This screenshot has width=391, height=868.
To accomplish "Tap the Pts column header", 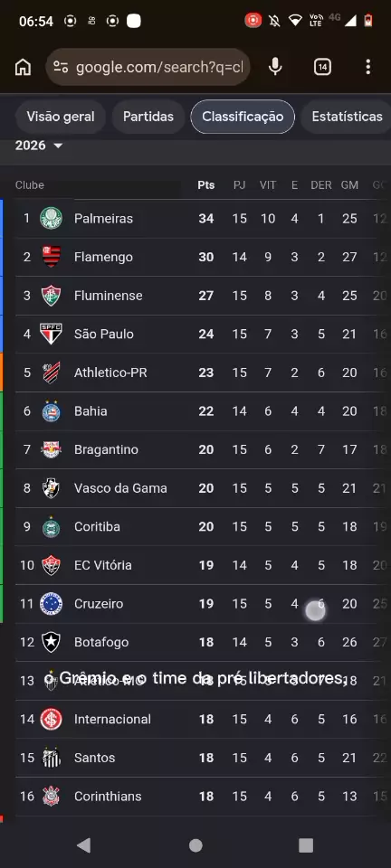I will tap(206, 184).
